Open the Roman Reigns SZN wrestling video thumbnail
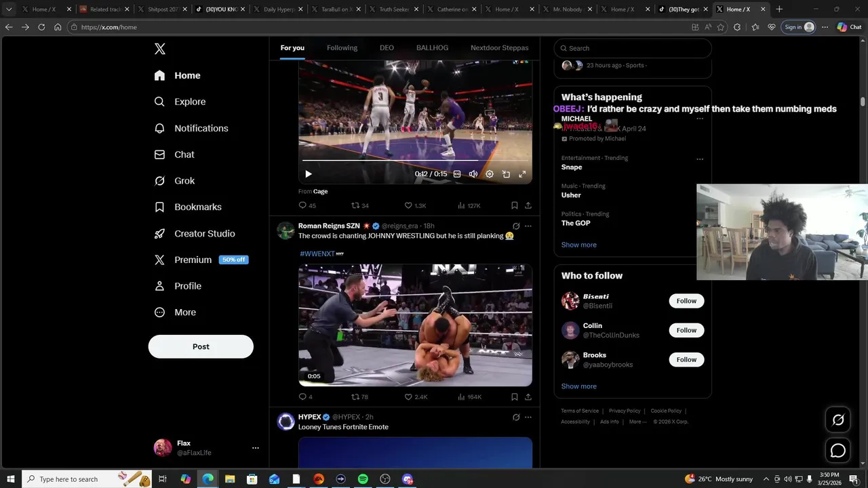The width and height of the screenshot is (868, 488). pyautogui.click(x=415, y=325)
